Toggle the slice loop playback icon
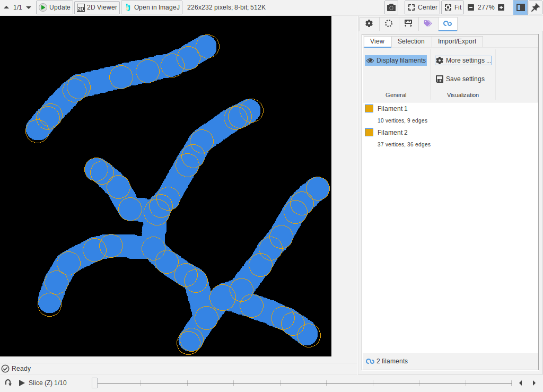The height and width of the screenshot is (392, 543). click(8, 382)
